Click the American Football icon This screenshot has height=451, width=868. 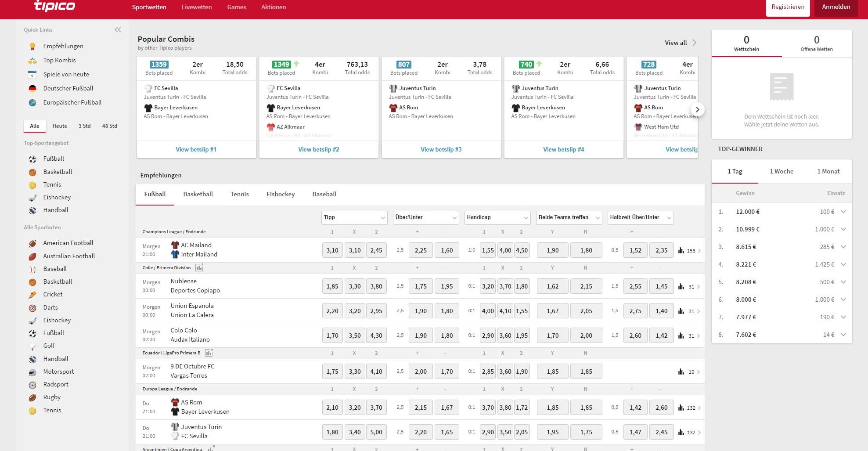click(32, 243)
